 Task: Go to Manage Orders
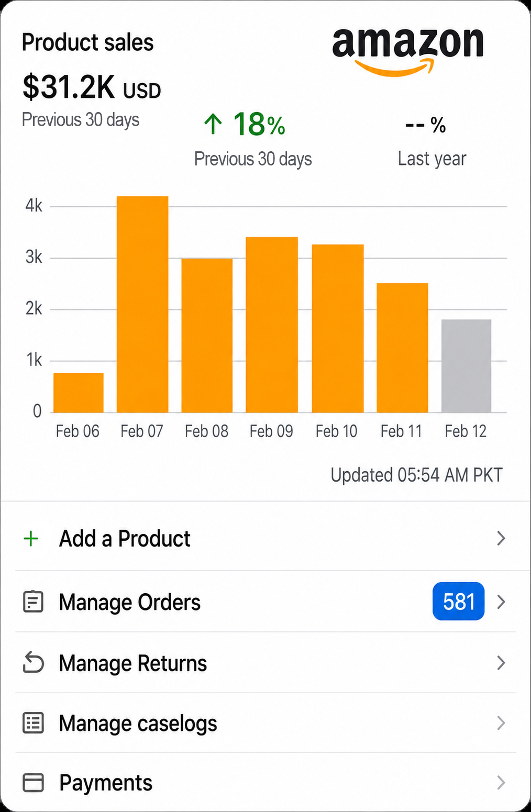[265, 602]
